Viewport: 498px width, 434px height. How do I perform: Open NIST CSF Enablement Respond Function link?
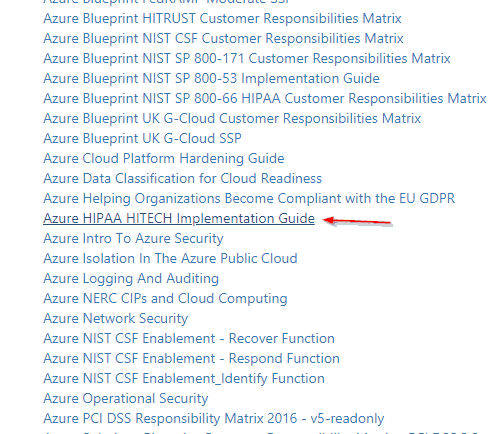point(191,359)
